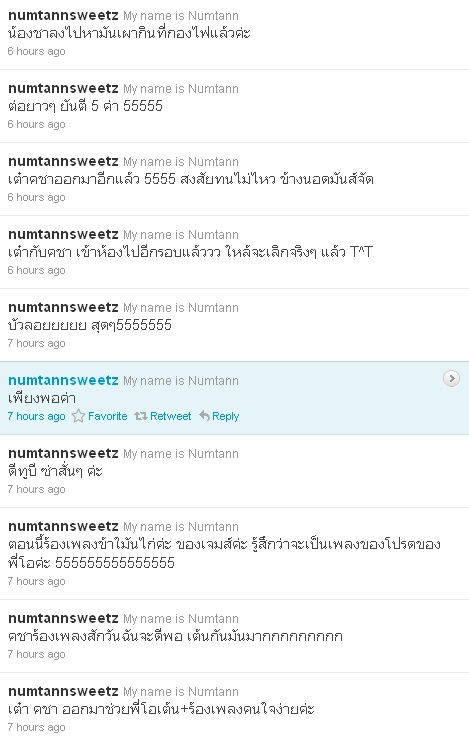Open "6 hours ago" under "กองไฟแล้วค่ะ" tweet
469x745 pixels.
[37, 51]
